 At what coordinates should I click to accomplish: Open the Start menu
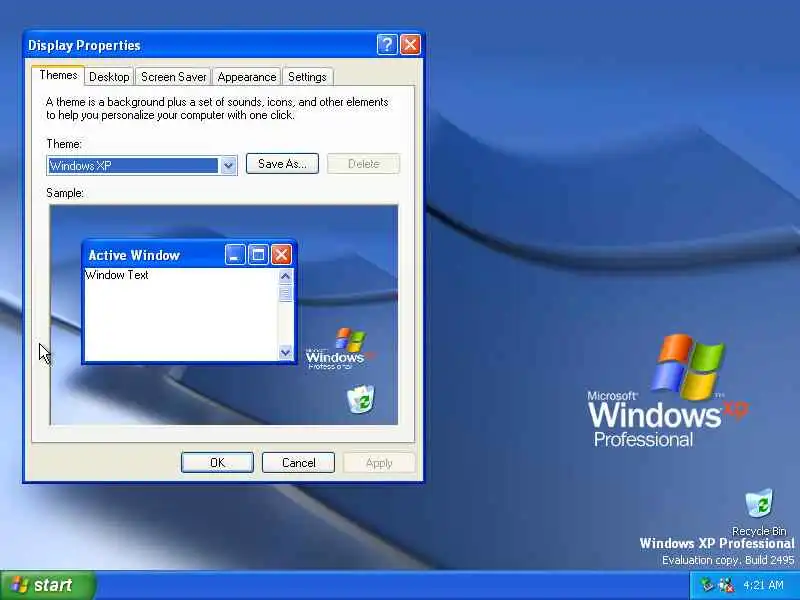point(47,585)
